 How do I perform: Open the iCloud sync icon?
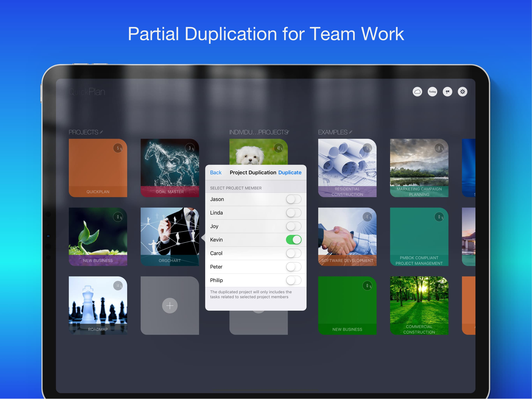(x=417, y=92)
